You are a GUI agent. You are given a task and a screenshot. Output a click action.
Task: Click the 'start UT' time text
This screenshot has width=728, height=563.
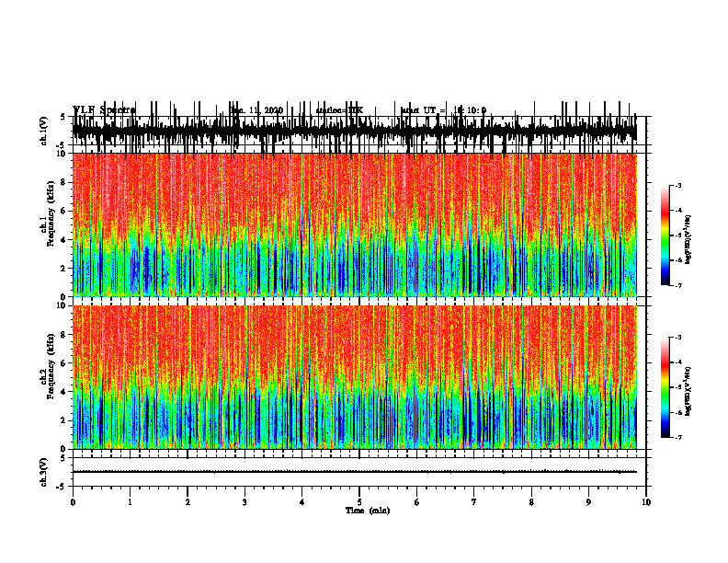coord(443,110)
